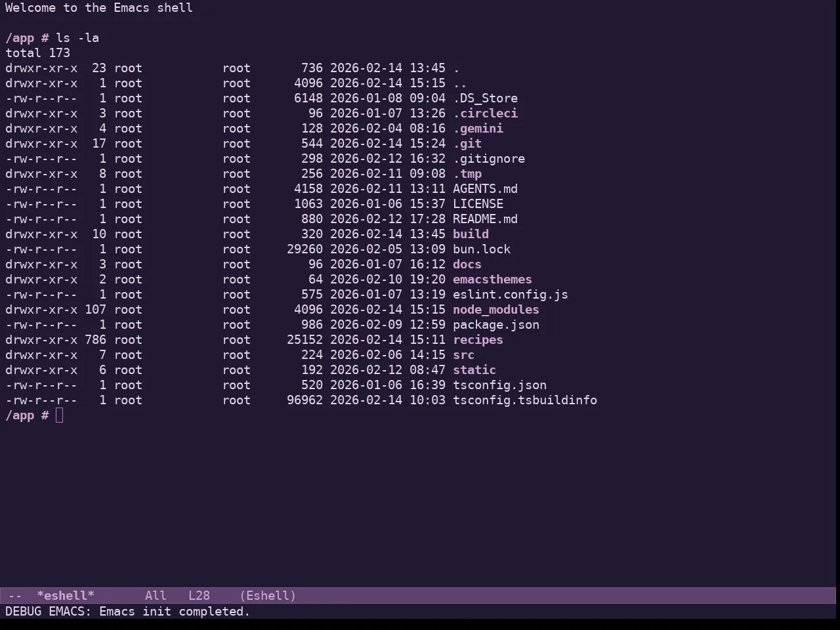The height and width of the screenshot is (630, 840).
Task: Click the link count 786 of recipes
Action: (x=95, y=340)
